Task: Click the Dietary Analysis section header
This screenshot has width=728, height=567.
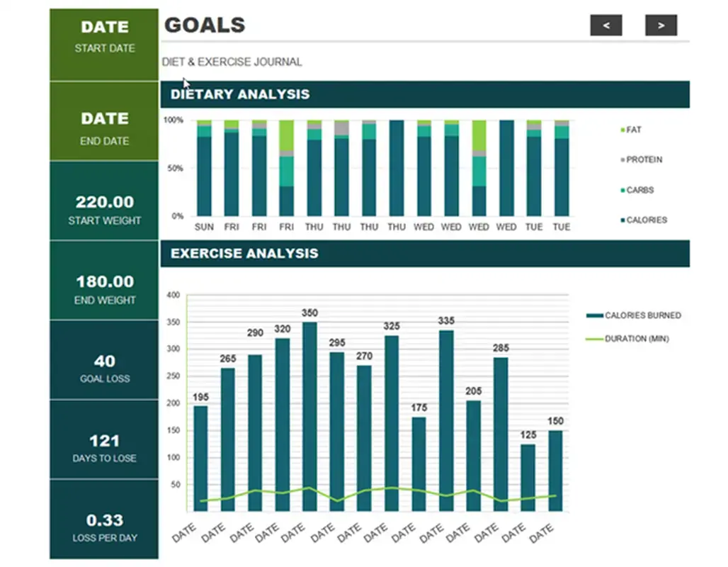Action: (x=425, y=94)
